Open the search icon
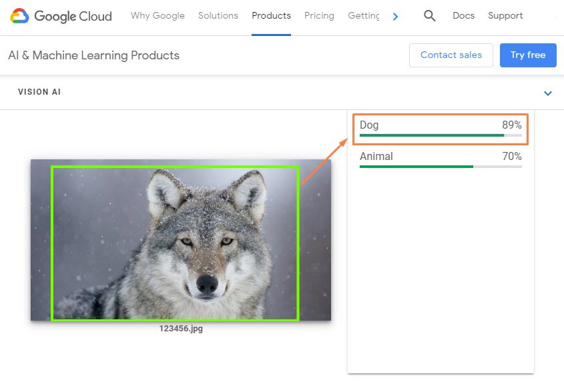The width and height of the screenshot is (564, 392). pos(430,15)
